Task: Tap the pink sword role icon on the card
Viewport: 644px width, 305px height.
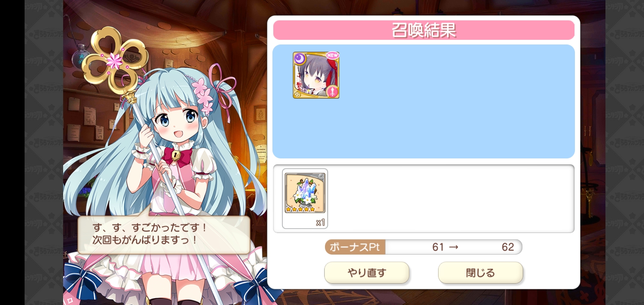Action: point(333,91)
